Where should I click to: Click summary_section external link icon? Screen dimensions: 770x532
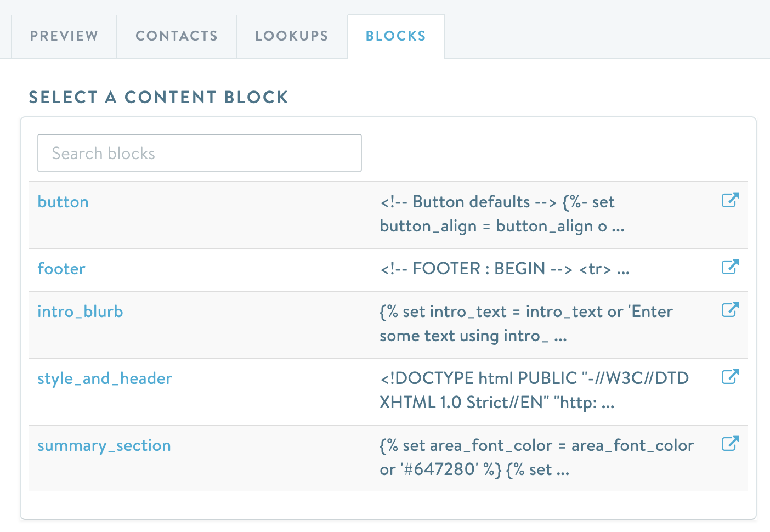[x=730, y=444]
